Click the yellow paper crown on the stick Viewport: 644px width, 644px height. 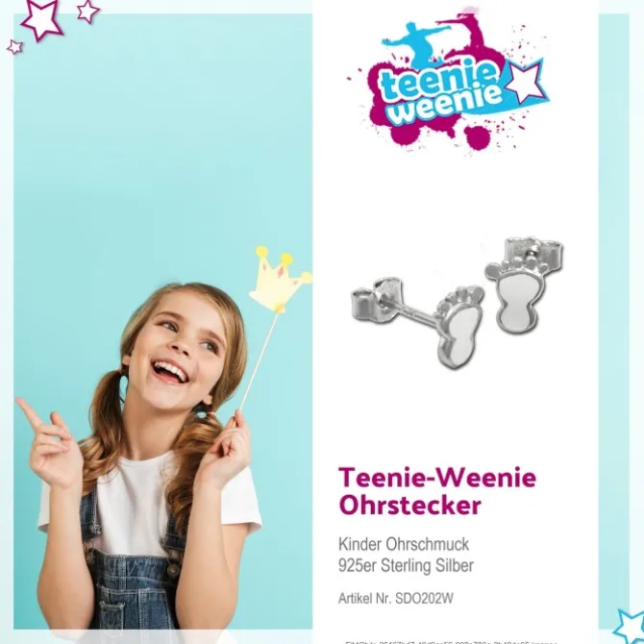[x=280, y=280]
